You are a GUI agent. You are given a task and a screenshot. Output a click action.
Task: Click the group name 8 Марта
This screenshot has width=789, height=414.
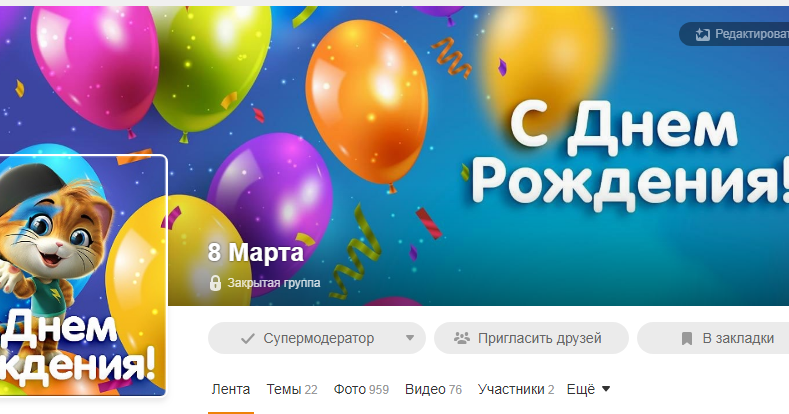click(256, 253)
